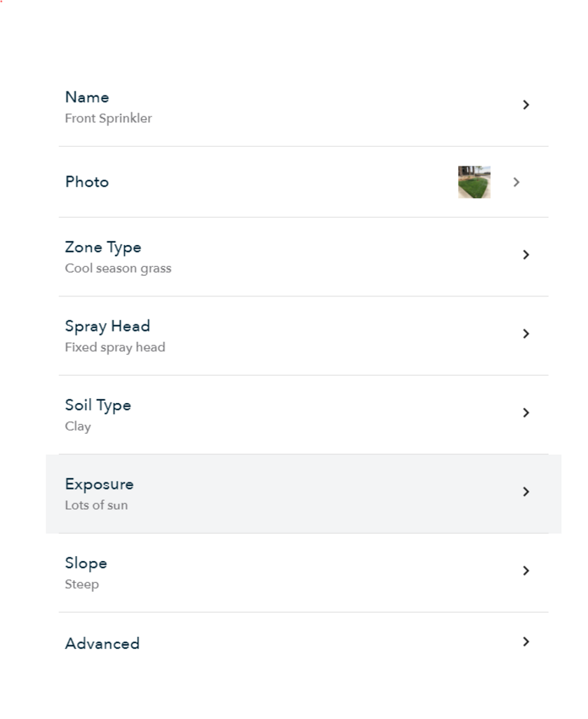Click the "Front Sprinkler" name value

coord(108,119)
